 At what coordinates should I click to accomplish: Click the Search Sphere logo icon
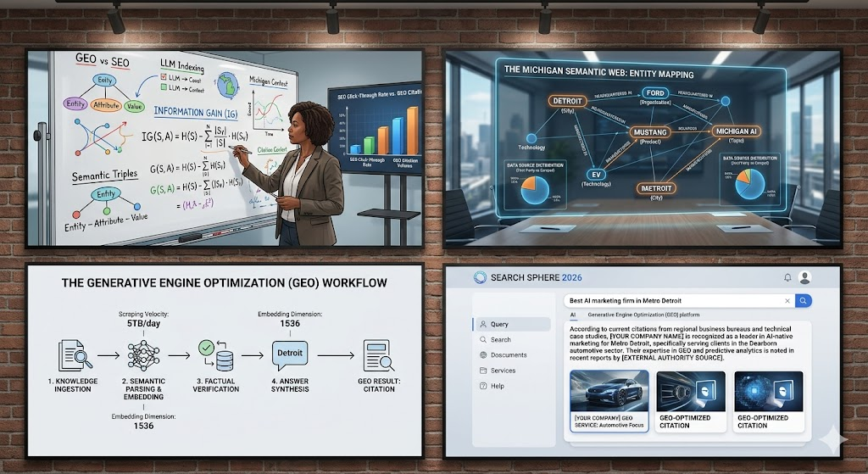(481, 277)
